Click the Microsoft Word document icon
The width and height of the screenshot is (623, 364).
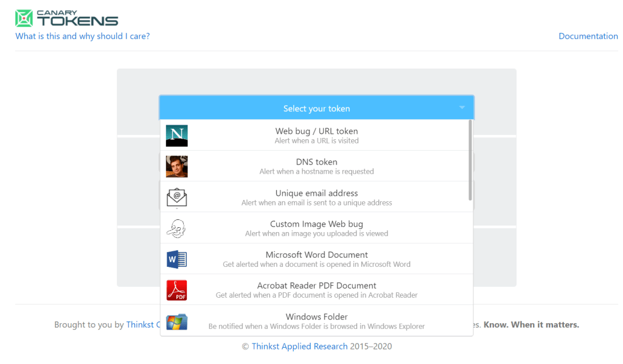pos(176,259)
